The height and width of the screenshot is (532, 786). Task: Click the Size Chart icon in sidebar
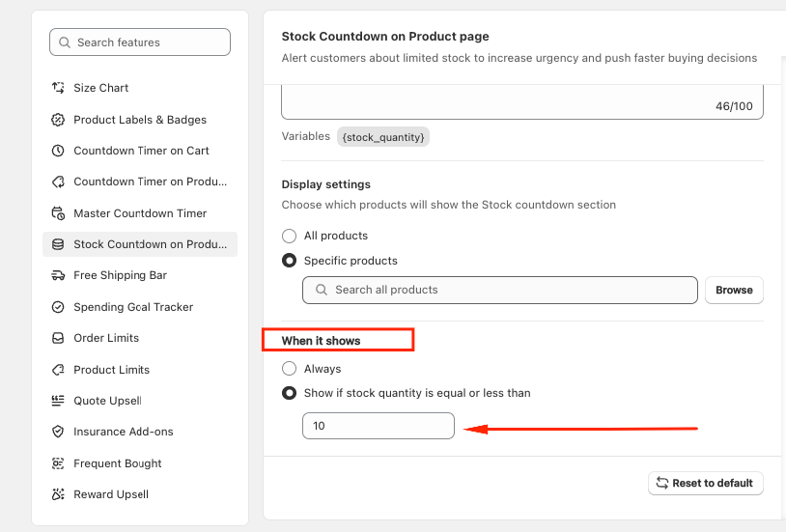58,88
